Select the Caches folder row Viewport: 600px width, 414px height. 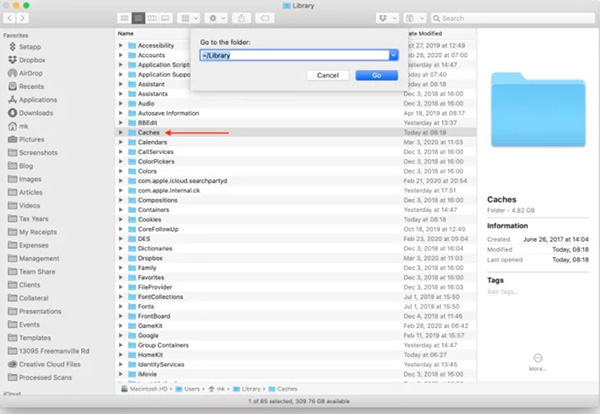click(296, 132)
